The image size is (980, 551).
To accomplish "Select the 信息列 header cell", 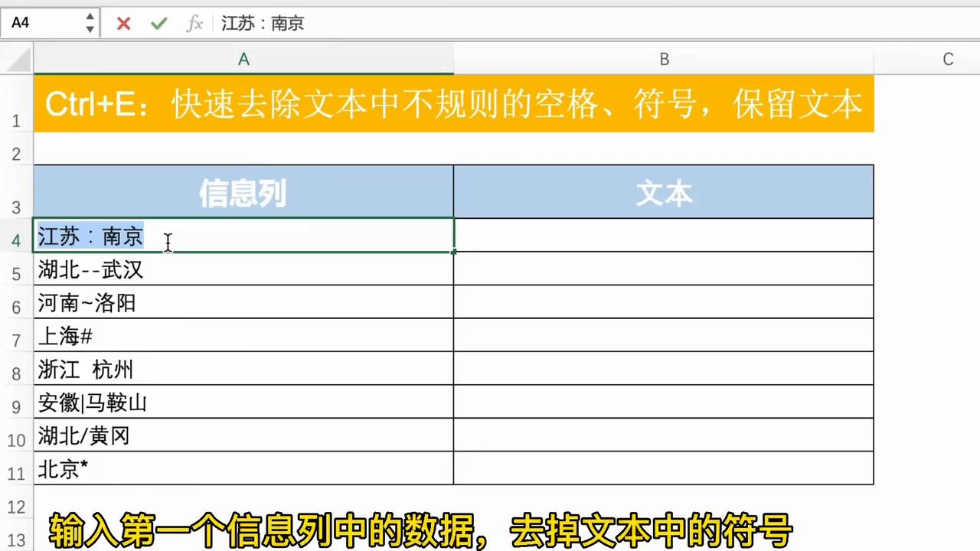I will tap(243, 192).
